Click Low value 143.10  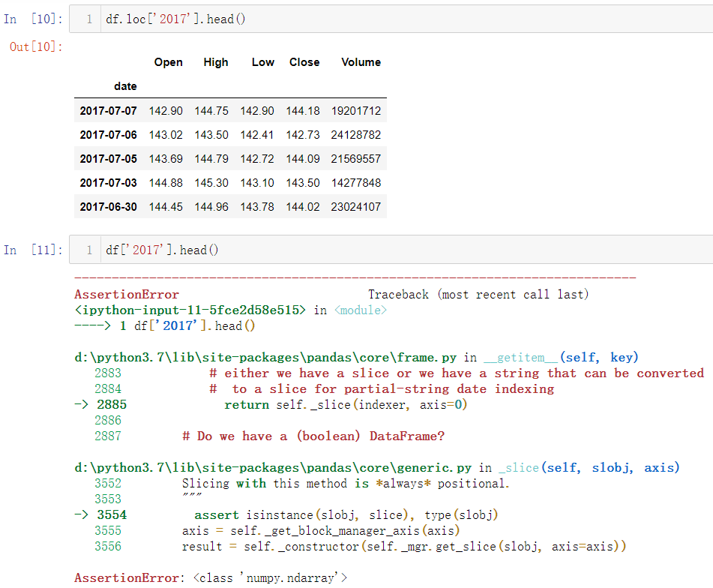257,183
